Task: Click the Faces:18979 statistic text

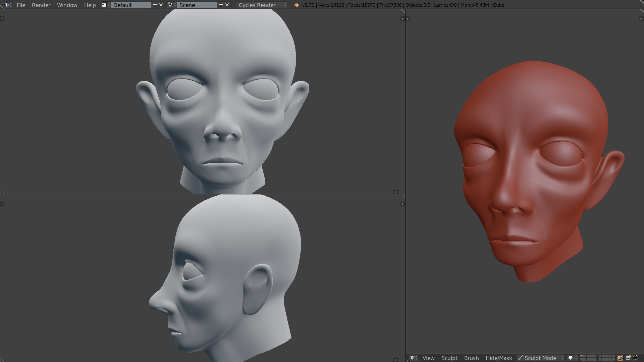Action: pyautogui.click(x=362, y=5)
